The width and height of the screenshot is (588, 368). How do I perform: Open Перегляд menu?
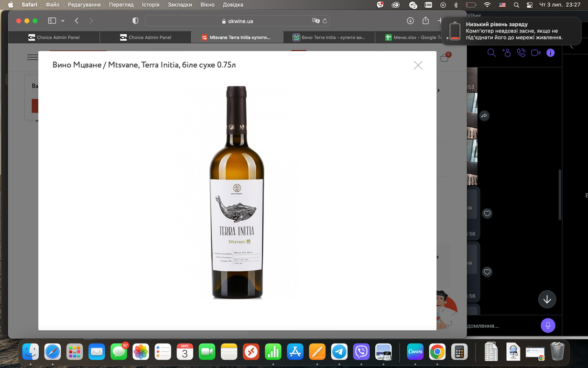(121, 5)
